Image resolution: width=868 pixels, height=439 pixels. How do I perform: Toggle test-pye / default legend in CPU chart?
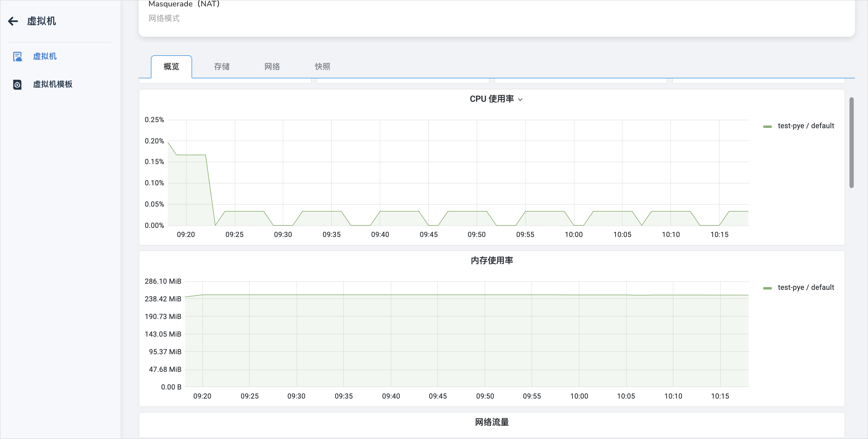(806, 126)
